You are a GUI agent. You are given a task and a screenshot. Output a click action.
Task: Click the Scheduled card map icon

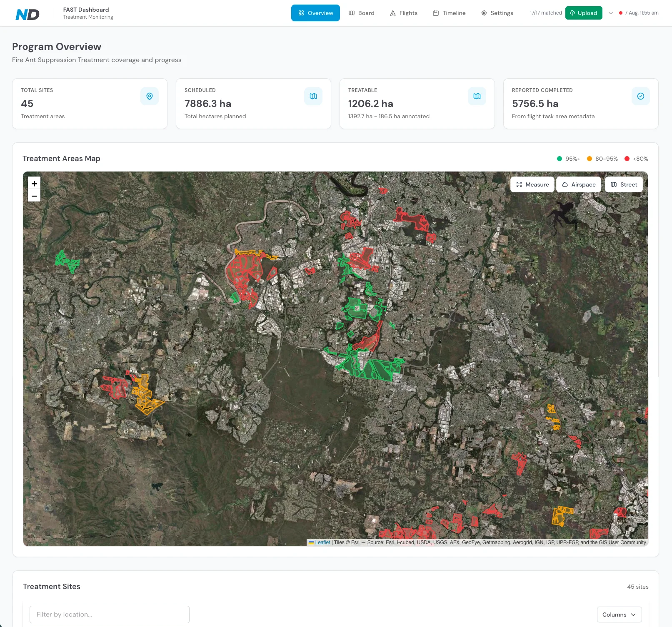tap(313, 96)
